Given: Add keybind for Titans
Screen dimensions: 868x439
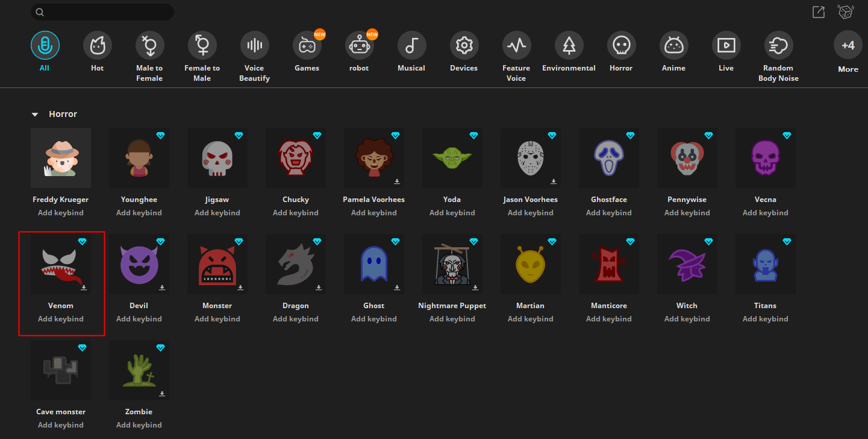Looking at the screenshot, I should (766, 319).
